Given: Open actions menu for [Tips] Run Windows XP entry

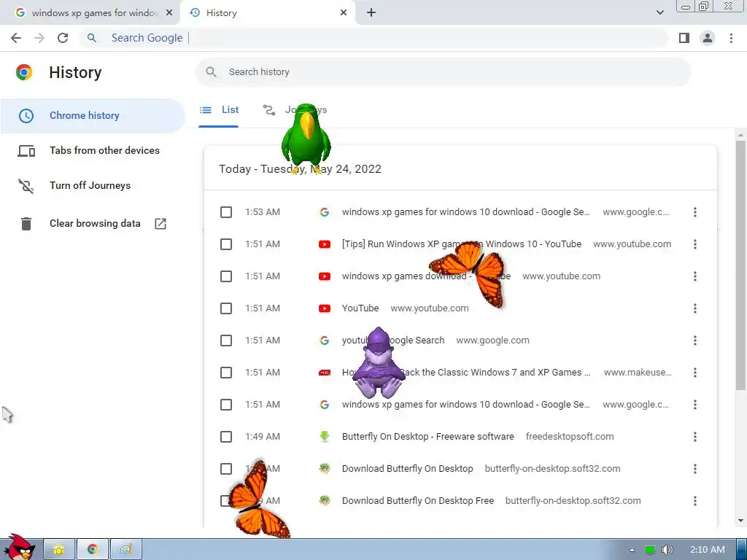Looking at the screenshot, I should [x=695, y=244].
